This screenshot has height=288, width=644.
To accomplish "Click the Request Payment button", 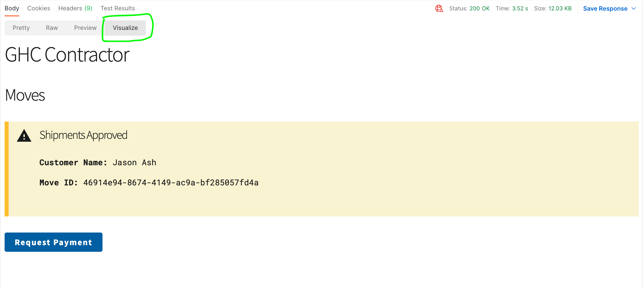I will (x=53, y=242).
